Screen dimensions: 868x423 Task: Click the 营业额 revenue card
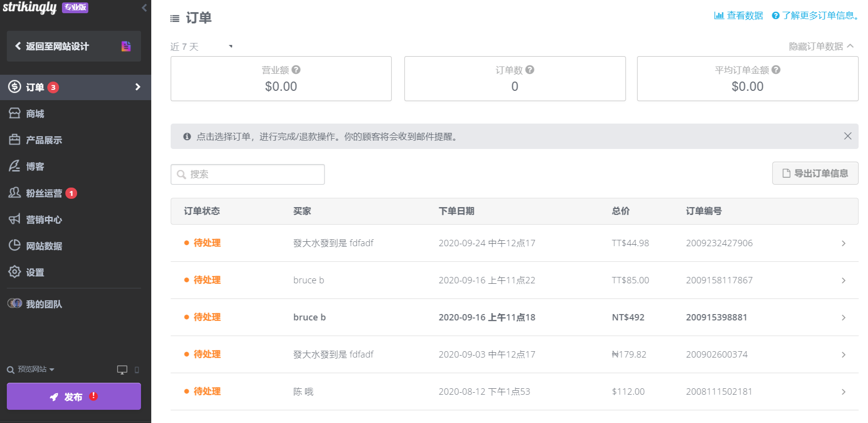coord(281,79)
